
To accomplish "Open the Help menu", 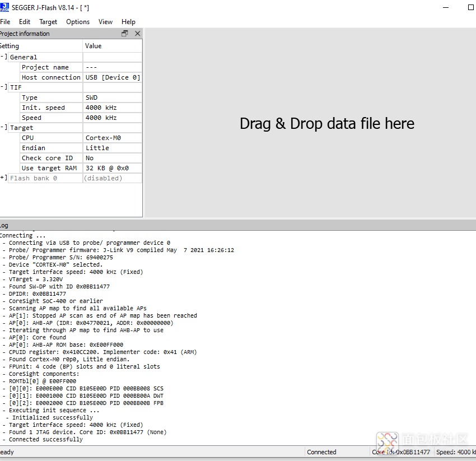I will pos(128,22).
